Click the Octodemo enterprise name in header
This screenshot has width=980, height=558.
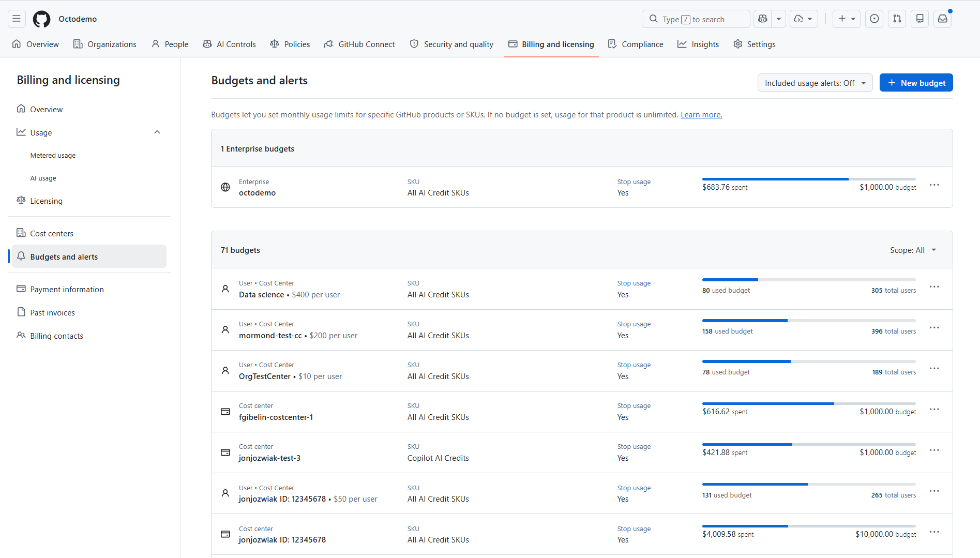78,19
